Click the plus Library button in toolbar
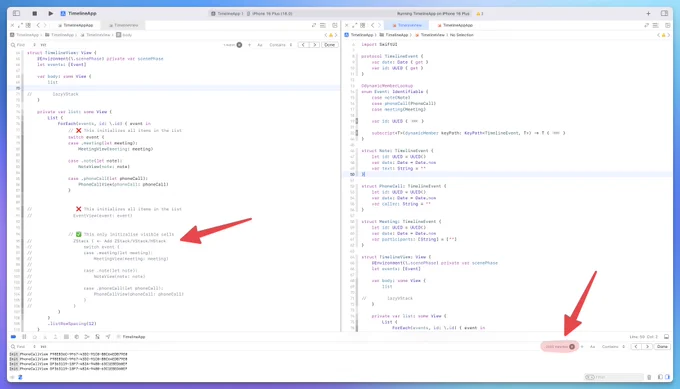 (648, 13)
